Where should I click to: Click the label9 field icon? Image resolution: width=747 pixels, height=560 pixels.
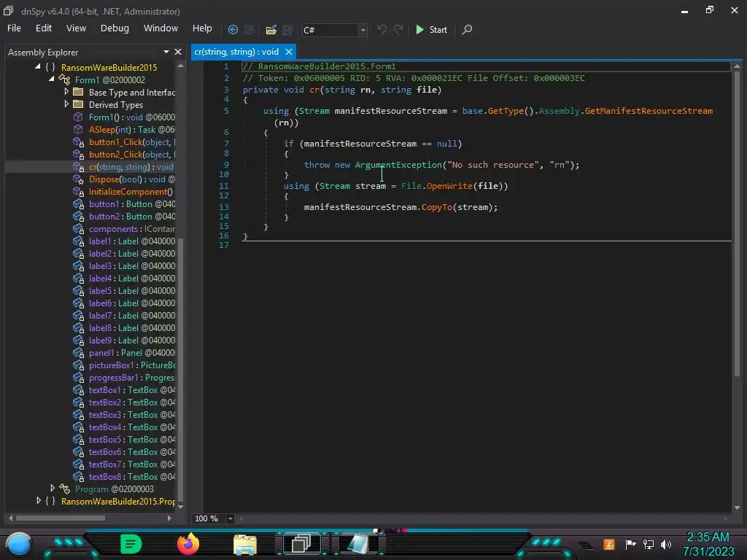click(78, 340)
